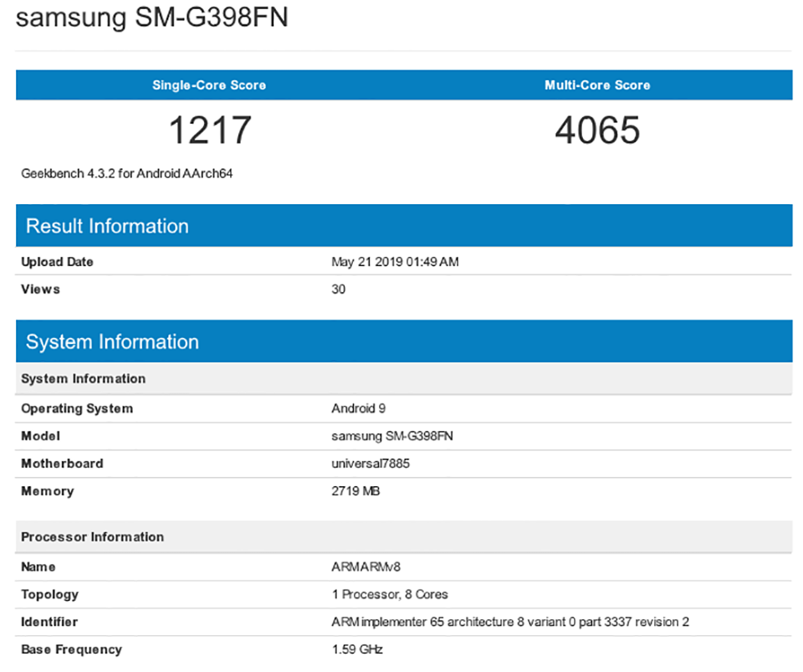This screenshot has height=672, width=803.
Task: Click the topology value 1 Processor, 8 Cores
Action: click(x=389, y=595)
